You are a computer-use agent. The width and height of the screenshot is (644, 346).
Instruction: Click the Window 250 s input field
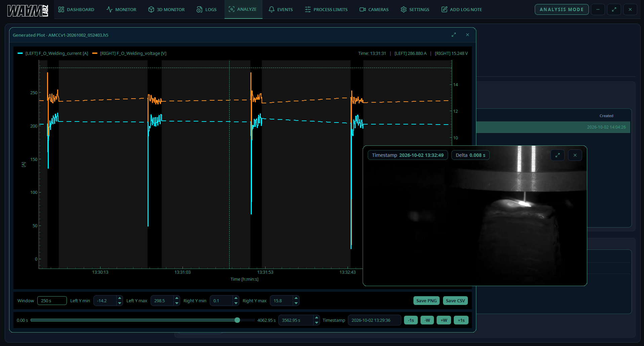point(52,301)
